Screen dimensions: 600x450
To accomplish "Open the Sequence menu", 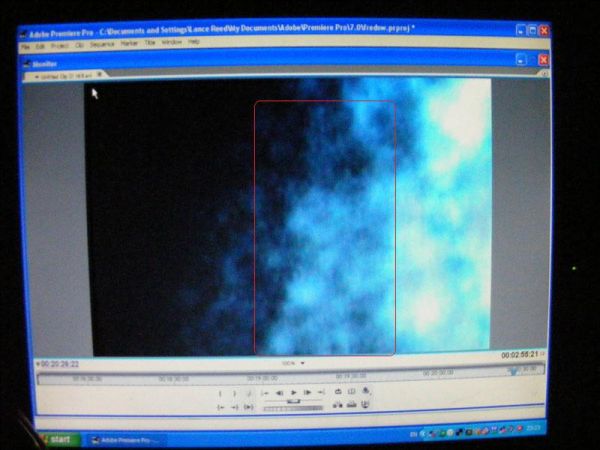I will tap(102, 43).
